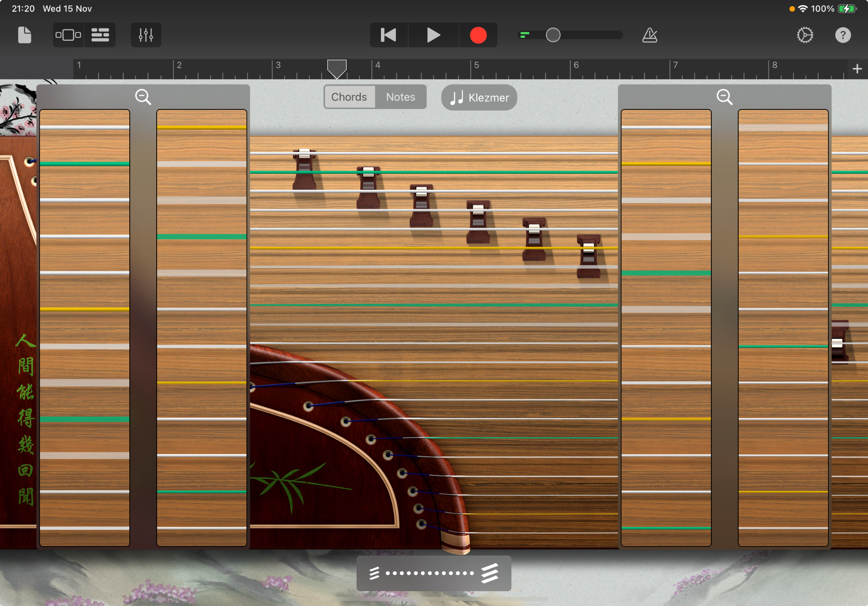The image size is (868, 606).
Task: Tap the Wi-Fi status icon
Action: coord(803,9)
